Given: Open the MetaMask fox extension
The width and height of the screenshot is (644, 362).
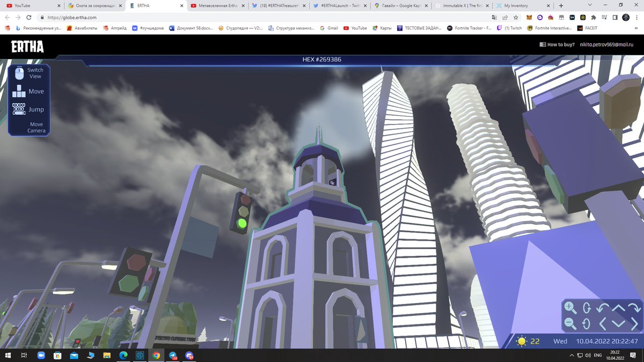Looking at the screenshot, I should [530, 17].
